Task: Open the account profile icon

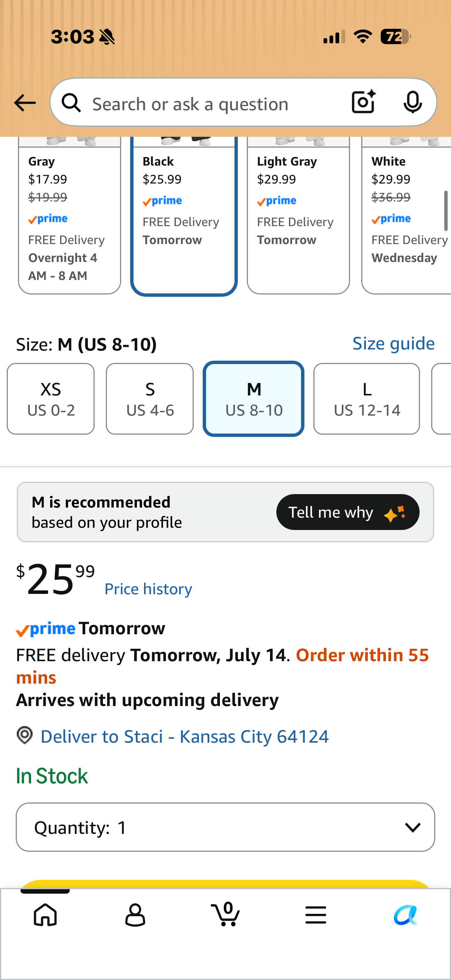Action: coord(135,915)
